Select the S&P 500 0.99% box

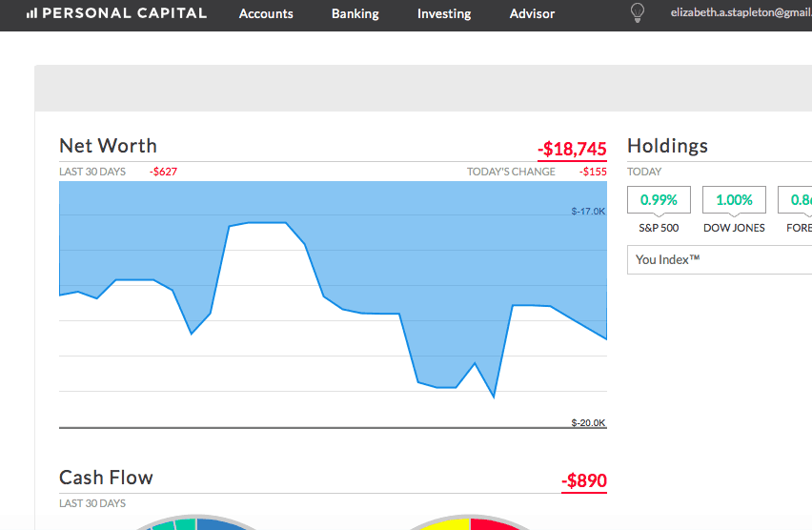pos(659,200)
